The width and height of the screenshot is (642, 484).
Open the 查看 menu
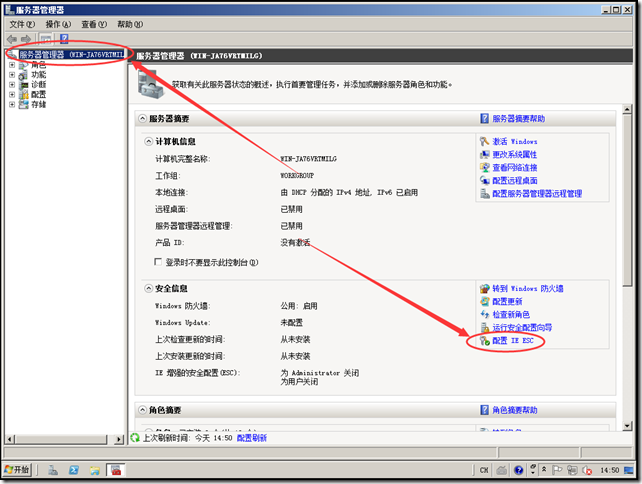point(94,25)
